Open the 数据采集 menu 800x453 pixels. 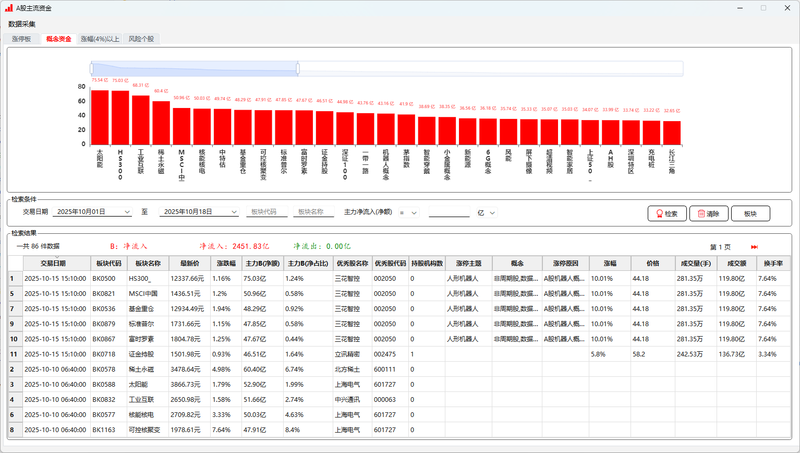tap(22, 23)
